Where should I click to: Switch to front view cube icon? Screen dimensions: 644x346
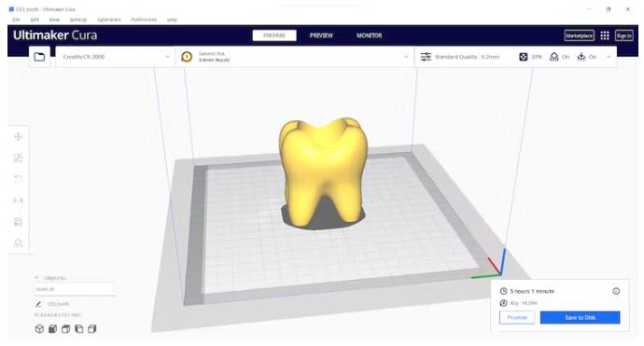tap(52, 329)
